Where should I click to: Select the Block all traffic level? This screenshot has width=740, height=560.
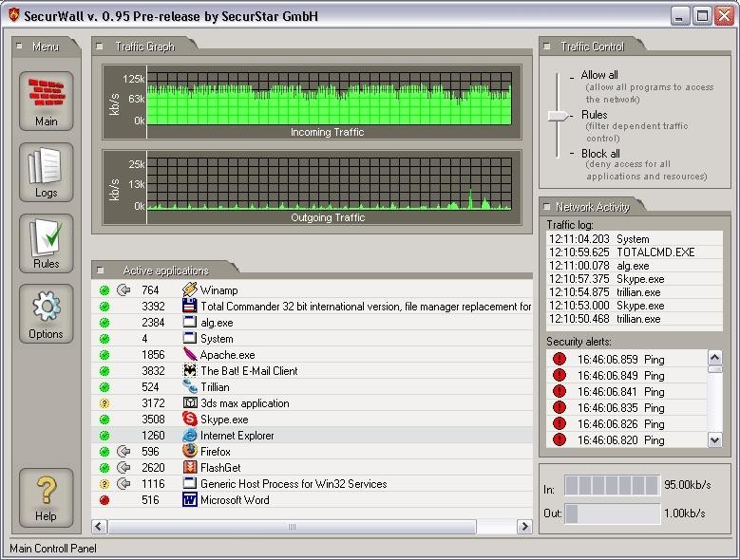coord(600,153)
